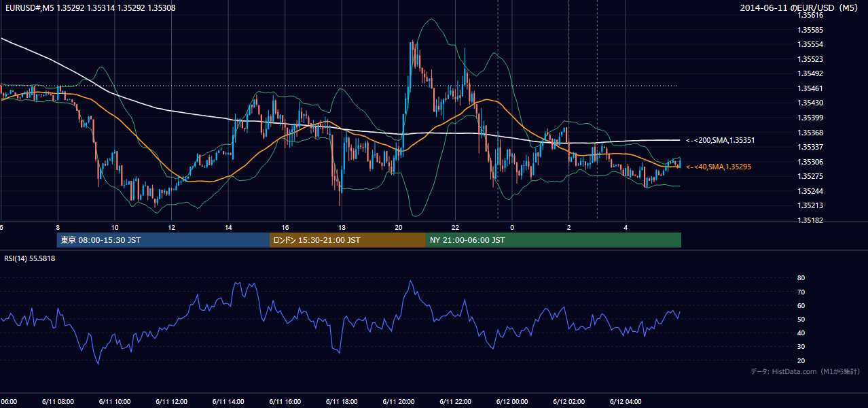Click price axis value 1.35368
Viewport: 868px width, 408px height.
click(811, 133)
